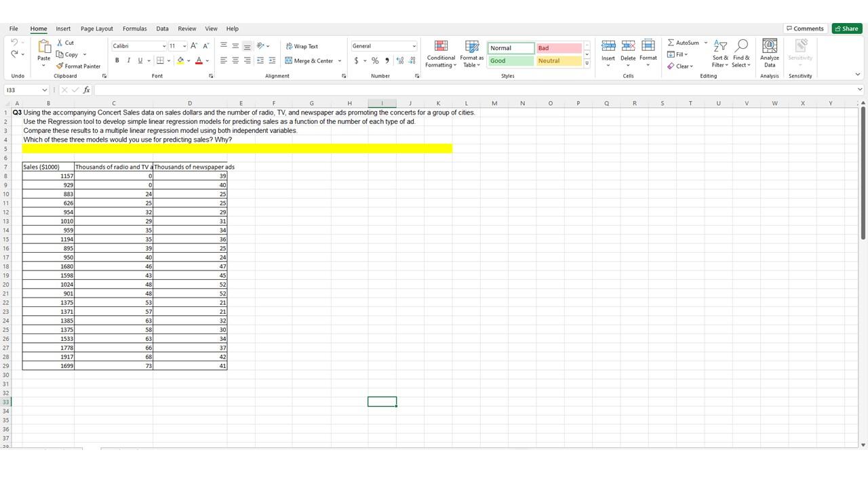Increase the font size

pyautogui.click(x=194, y=46)
